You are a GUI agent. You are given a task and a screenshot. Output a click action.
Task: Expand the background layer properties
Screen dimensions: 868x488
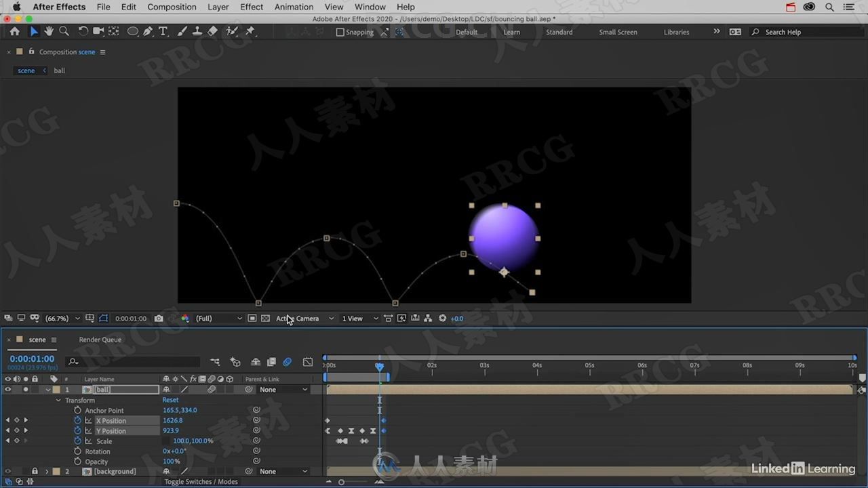click(x=47, y=471)
